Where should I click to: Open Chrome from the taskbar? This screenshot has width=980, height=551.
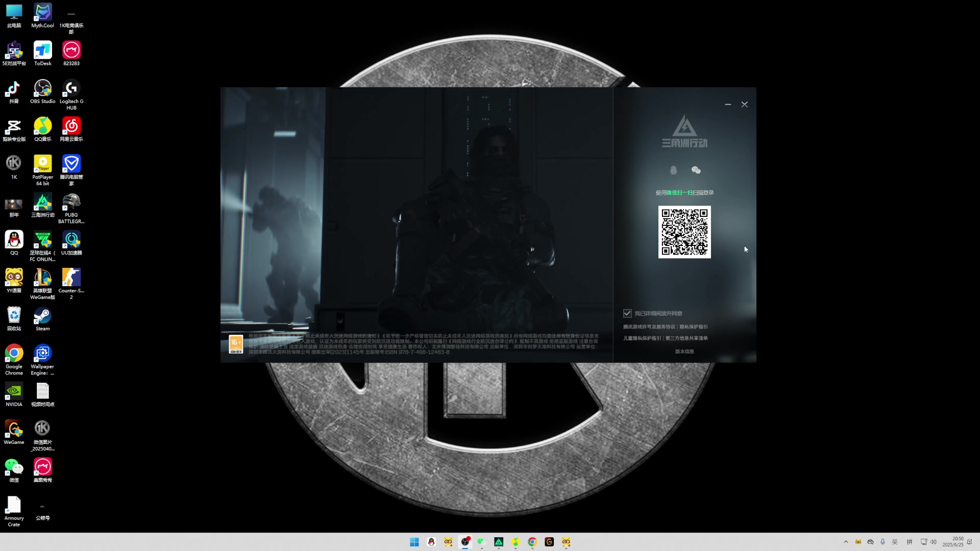(532, 542)
